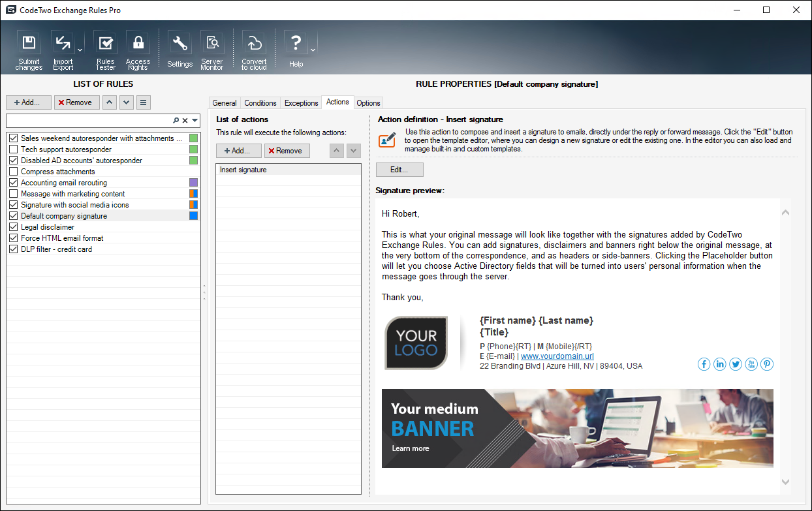
Task: Switch to the General tab
Action: pyautogui.click(x=225, y=103)
